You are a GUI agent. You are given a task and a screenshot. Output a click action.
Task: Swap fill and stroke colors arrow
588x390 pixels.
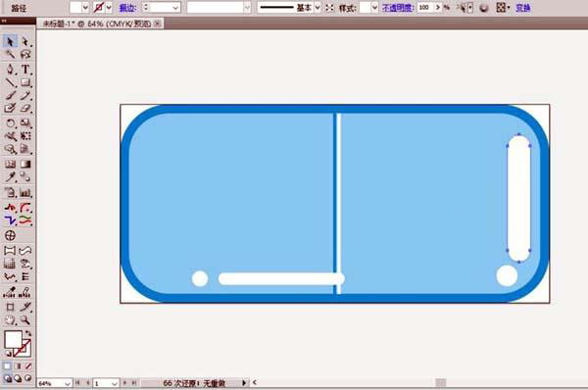[28, 333]
